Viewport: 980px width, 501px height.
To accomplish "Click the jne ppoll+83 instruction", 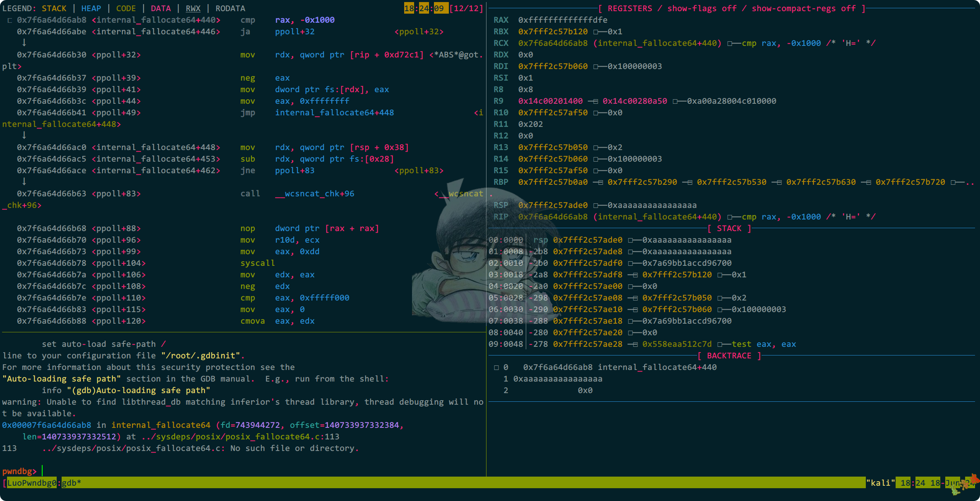I will click(x=277, y=170).
